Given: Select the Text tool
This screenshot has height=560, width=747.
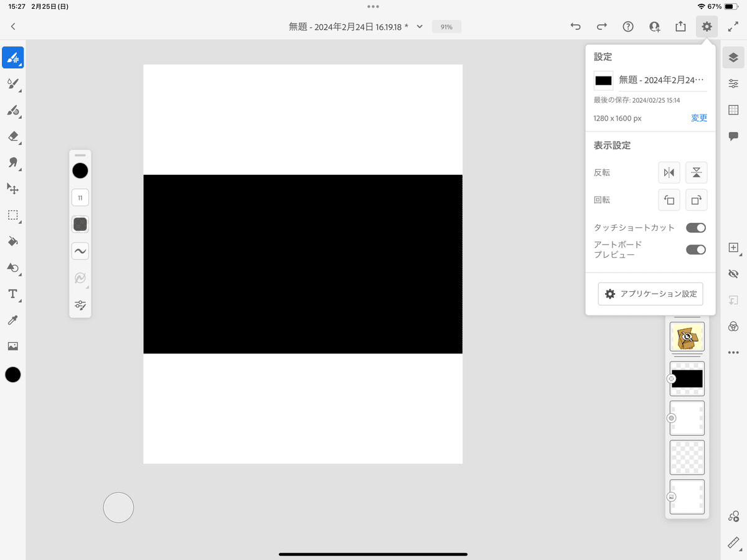Looking at the screenshot, I should pos(12,294).
